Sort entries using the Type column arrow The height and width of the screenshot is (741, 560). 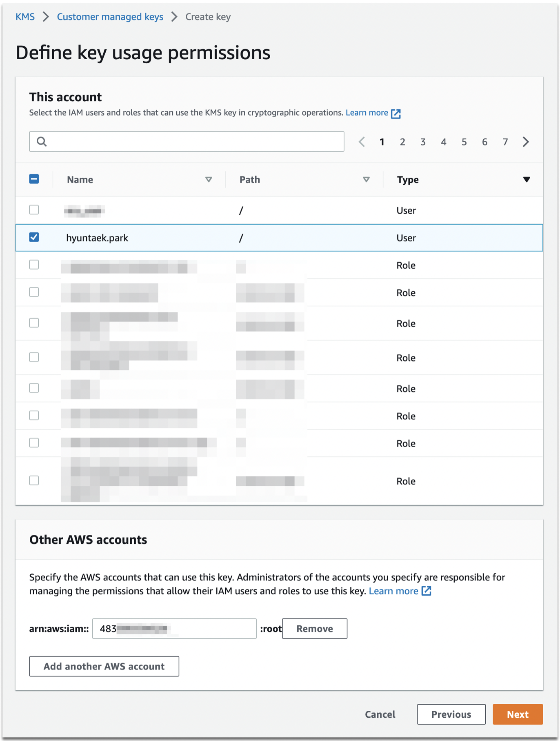[x=527, y=179]
